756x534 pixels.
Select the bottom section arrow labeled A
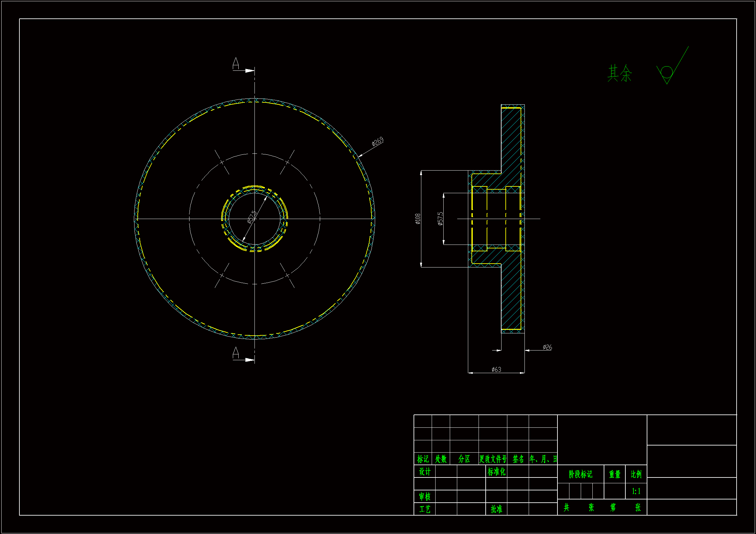[249, 360]
